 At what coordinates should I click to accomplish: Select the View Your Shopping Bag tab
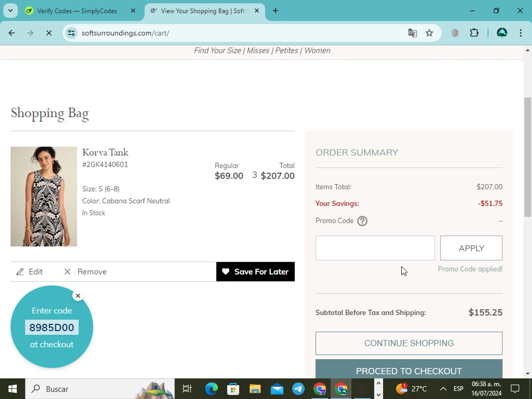tap(202, 11)
